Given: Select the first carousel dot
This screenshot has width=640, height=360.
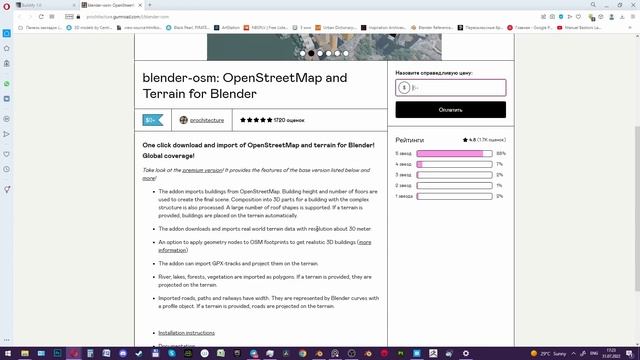Looking at the screenshot, I should (302, 53).
